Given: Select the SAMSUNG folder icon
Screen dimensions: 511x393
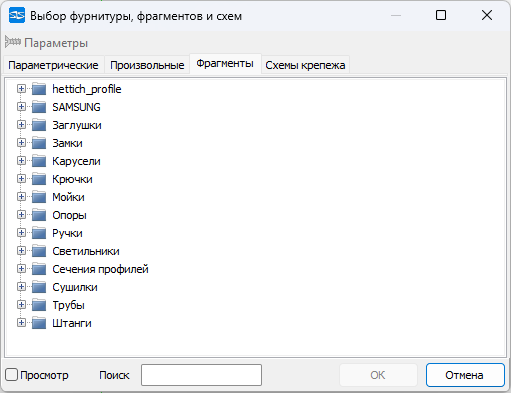Looking at the screenshot, I should [39, 107].
